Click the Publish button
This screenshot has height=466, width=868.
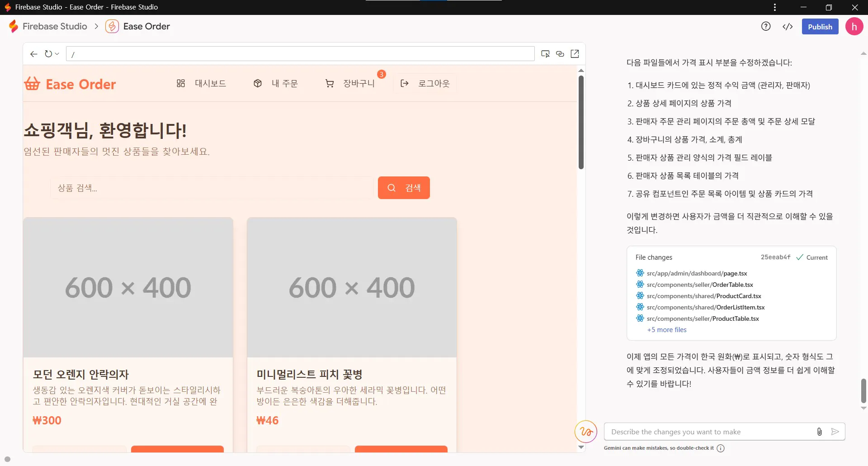tap(820, 26)
